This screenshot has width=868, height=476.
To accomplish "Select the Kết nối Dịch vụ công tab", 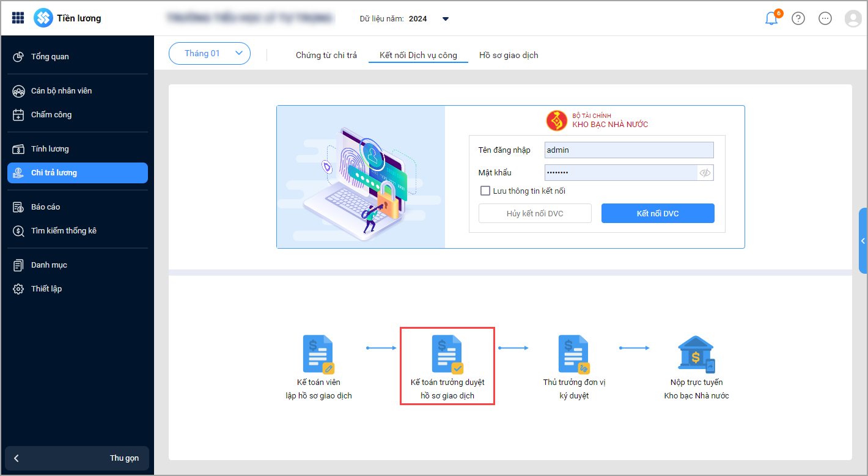I will pyautogui.click(x=418, y=55).
